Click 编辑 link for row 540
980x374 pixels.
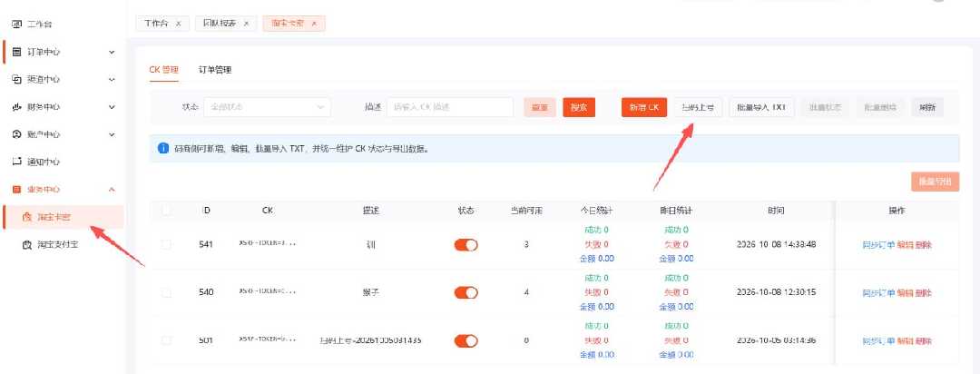905,292
